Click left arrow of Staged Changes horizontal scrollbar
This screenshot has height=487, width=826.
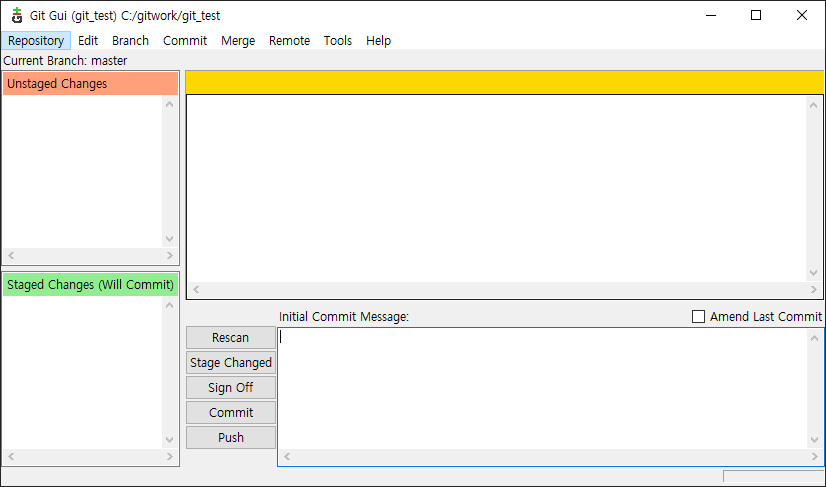(11, 456)
